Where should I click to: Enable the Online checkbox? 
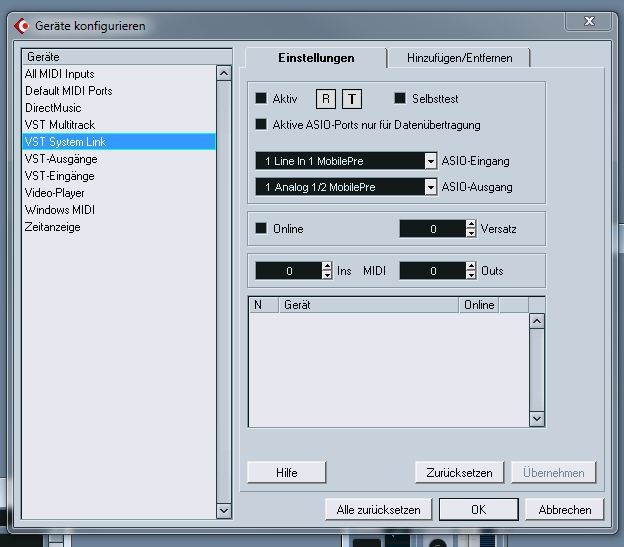[262, 229]
